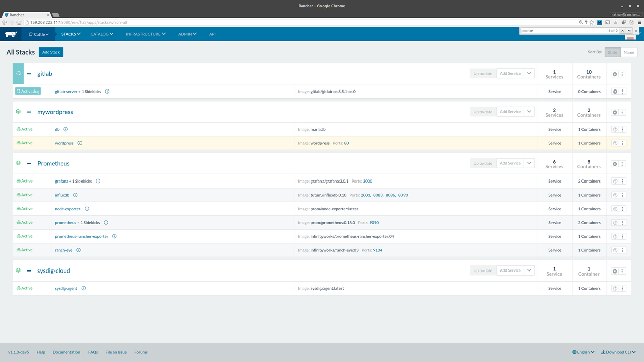Collapse the gitlab stack

click(29, 74)
